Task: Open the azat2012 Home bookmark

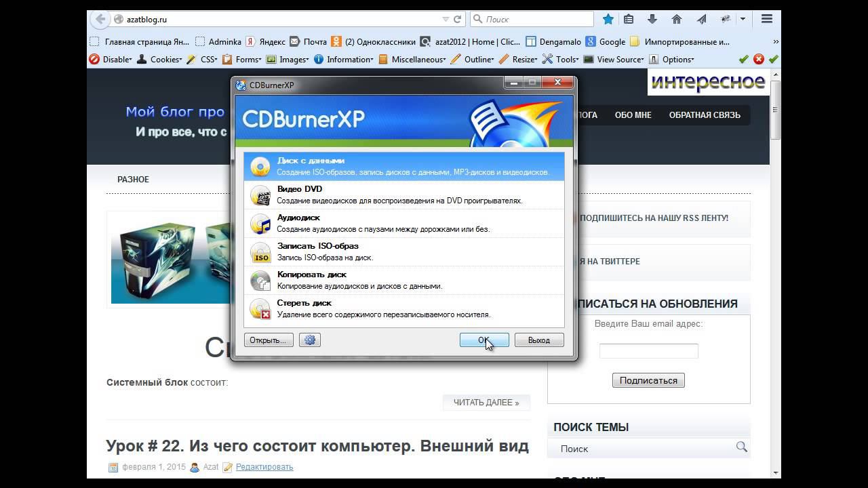Action: pyautogui.click(x=471, y=41)
